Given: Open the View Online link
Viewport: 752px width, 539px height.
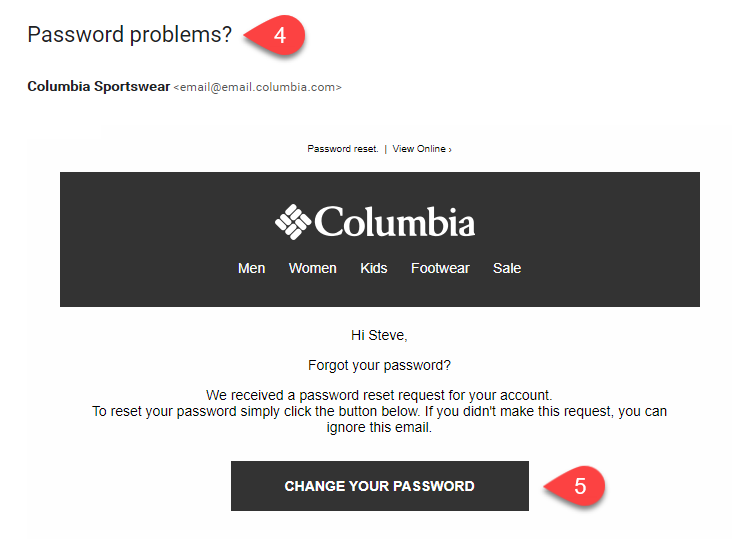Looking at the screenshot, I should coord(421,149).
